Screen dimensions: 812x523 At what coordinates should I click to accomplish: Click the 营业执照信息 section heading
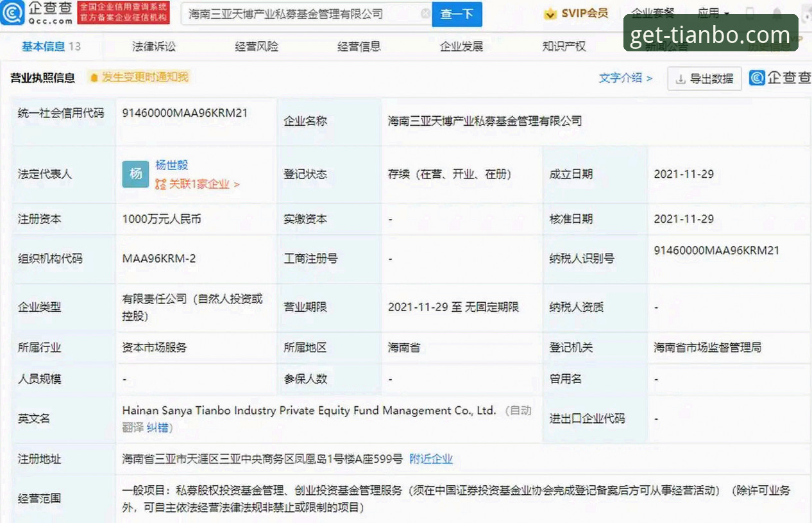pos(42,78)
